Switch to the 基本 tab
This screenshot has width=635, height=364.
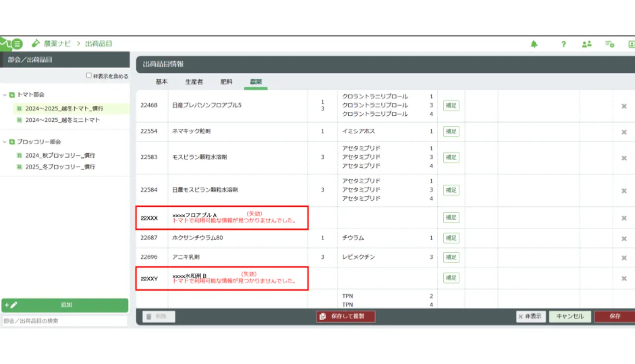tap(161, 81)
